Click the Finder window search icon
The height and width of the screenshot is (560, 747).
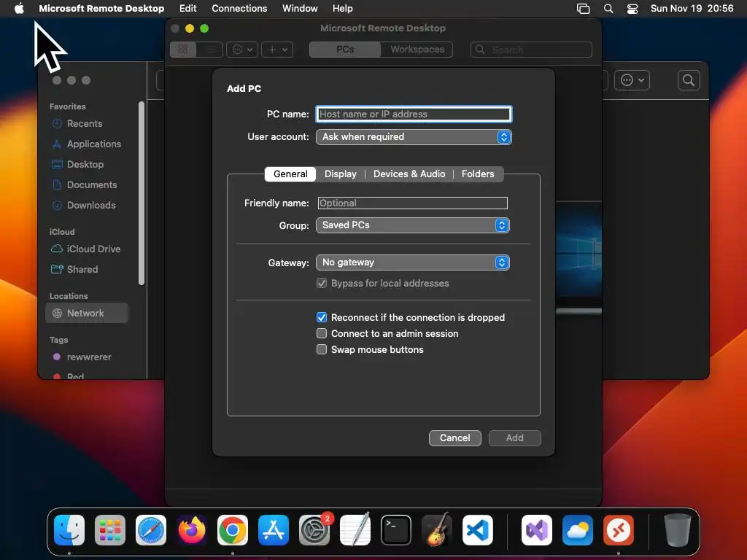coord(689,80)
